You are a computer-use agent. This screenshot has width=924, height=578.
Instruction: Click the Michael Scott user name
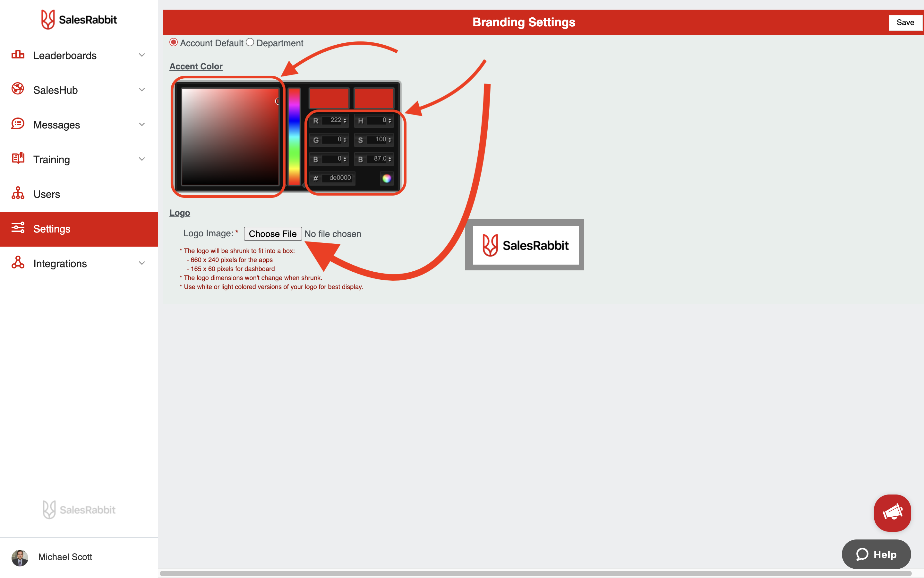coord(65,557)
